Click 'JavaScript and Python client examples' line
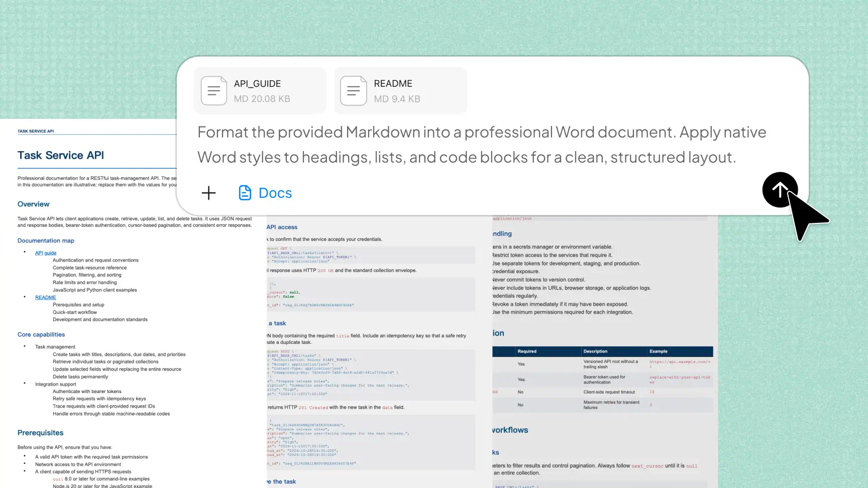Viewport: 868px width, 488px height. coord(95,290)
